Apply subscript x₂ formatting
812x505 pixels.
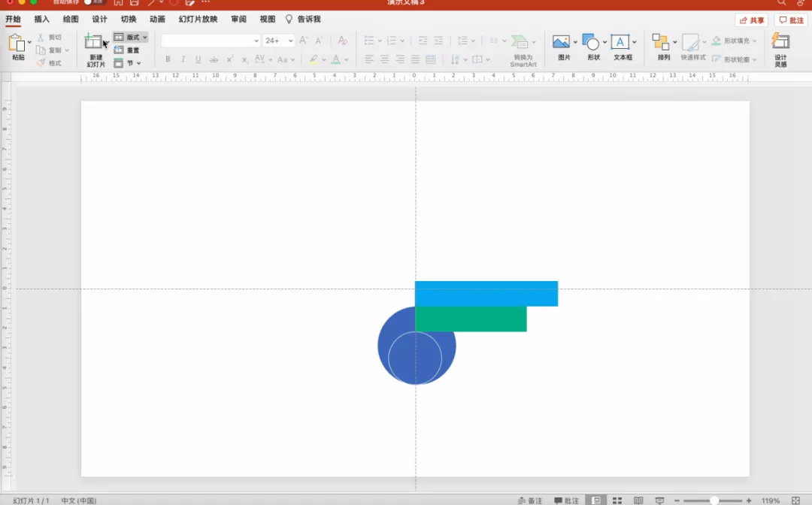point(244,60)
